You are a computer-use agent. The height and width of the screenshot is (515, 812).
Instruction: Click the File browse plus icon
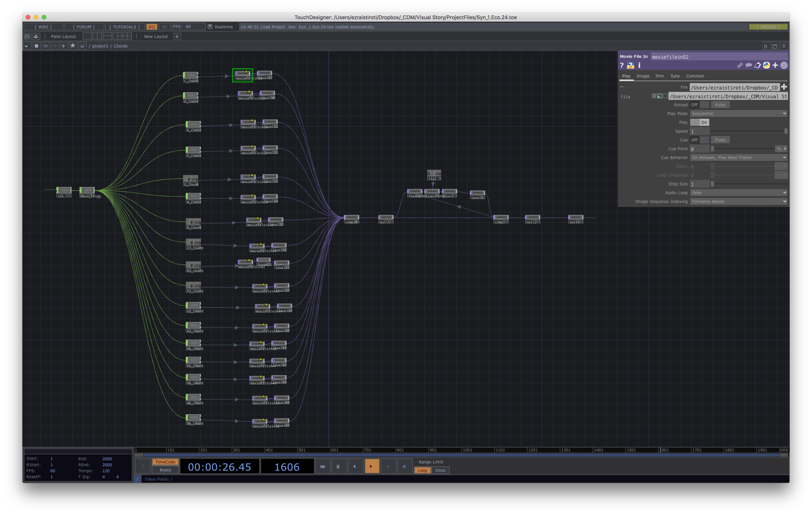coord(784,87)
